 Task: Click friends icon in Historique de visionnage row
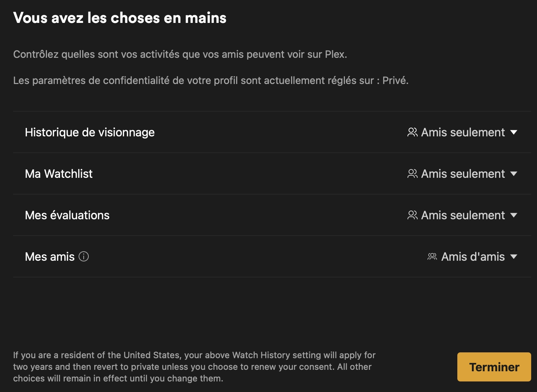click(x=412, y=132)
